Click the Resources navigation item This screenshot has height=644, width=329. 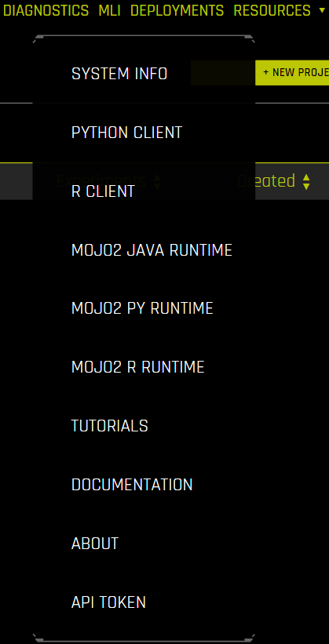coord(272,10)
